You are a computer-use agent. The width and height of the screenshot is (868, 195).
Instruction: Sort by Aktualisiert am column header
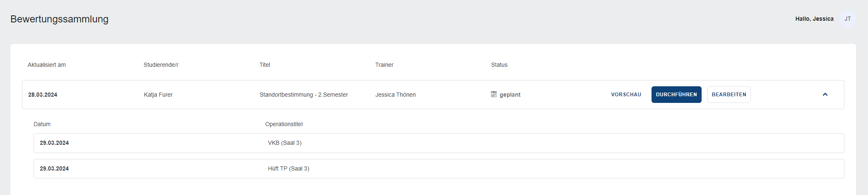click(47, 65)
